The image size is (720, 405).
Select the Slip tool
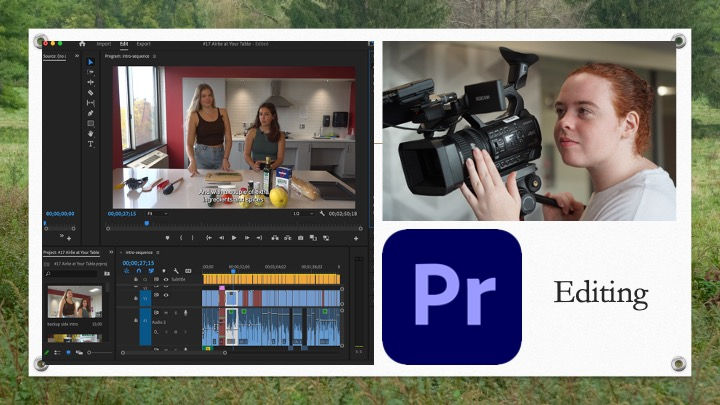click(x=90, y=103)
